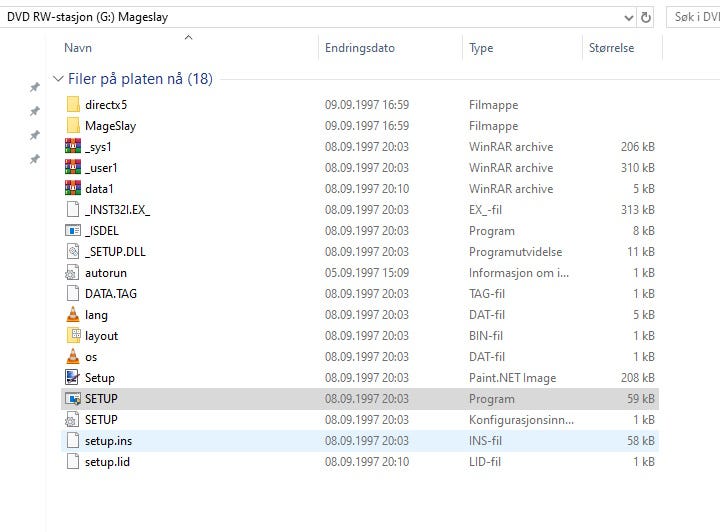Select the file named _SETUP.DLL
This screenshot has width=720, height=532.
point(115,252)
